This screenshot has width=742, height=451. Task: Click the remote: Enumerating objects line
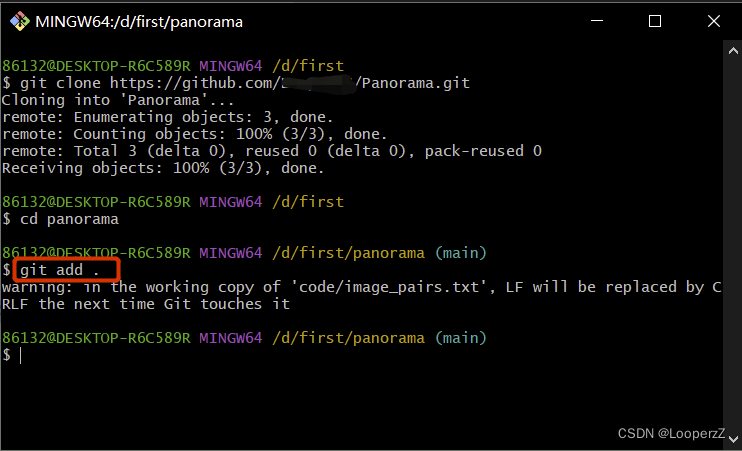168,117
